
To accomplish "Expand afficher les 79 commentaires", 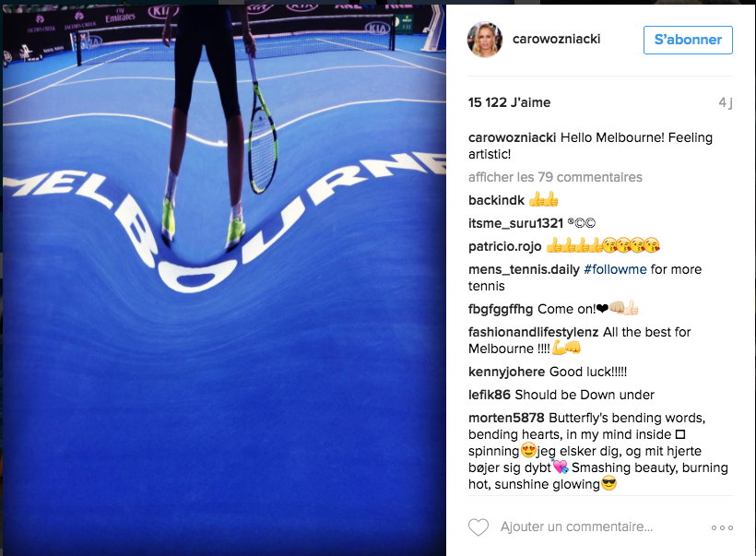I will coord(555,177).
